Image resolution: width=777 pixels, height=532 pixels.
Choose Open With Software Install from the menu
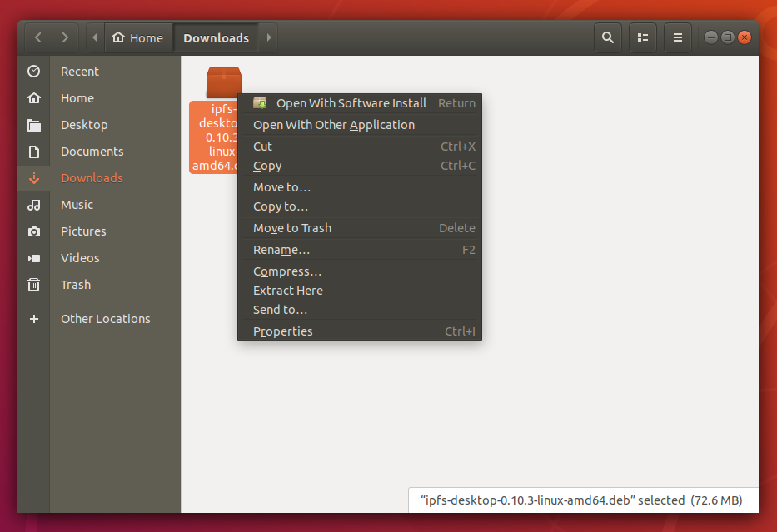pos(351,102)
